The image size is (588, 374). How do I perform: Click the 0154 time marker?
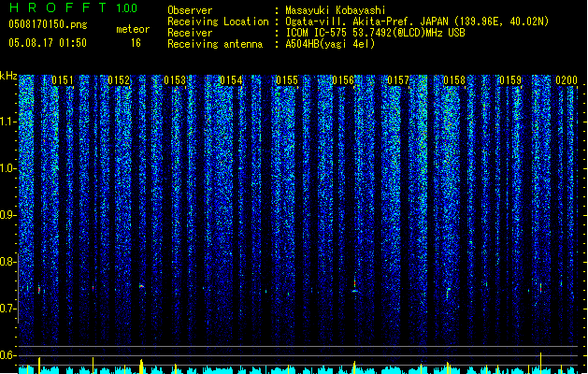pos(231,80)
